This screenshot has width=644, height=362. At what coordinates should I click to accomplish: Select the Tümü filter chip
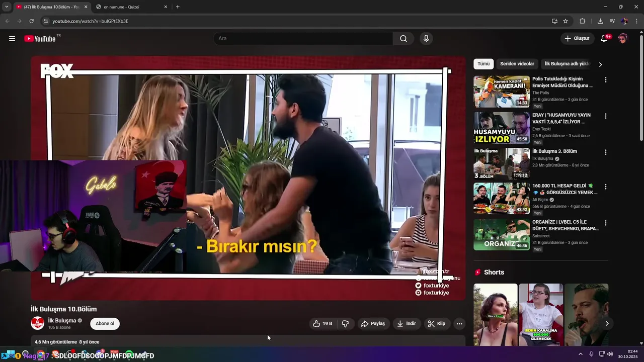point(484,64)
